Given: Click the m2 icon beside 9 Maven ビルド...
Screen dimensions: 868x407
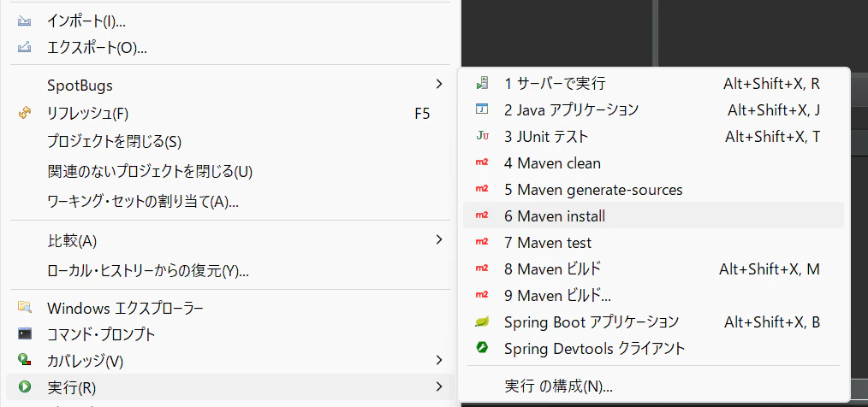Looking at the screenshot, I should click(482, 295).
